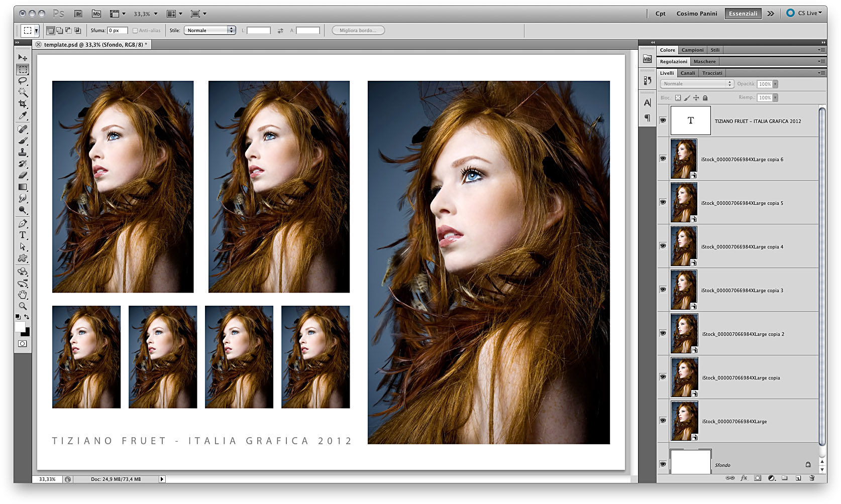Expand the Opacità value dropdown arrow
The image size is (841, 504).
click(x=775, y=84)
